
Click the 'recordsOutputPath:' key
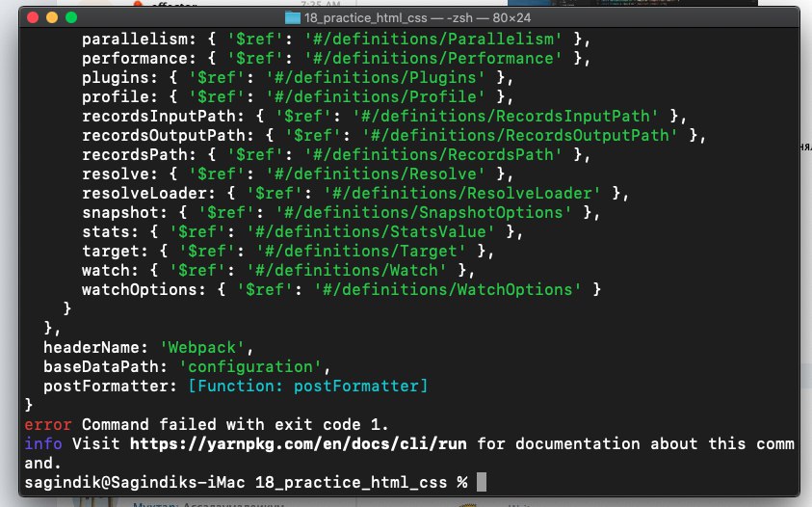pyautogui.click(x=168, y=136)
